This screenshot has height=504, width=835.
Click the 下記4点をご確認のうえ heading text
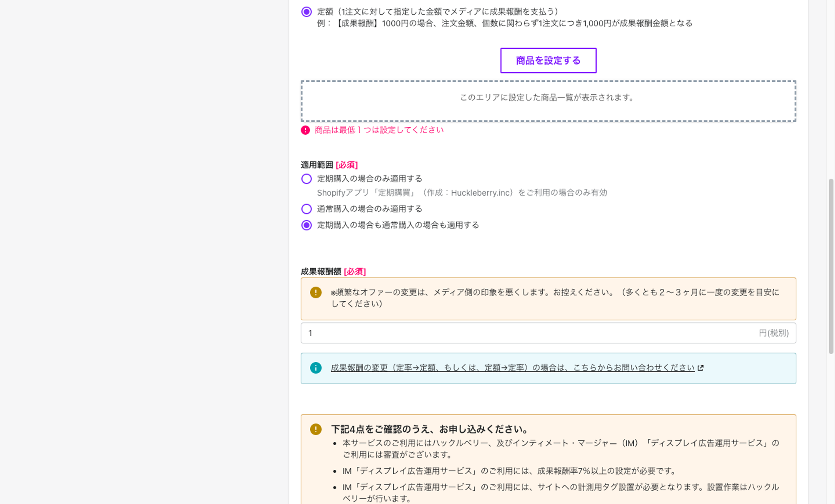coord(430,429)
